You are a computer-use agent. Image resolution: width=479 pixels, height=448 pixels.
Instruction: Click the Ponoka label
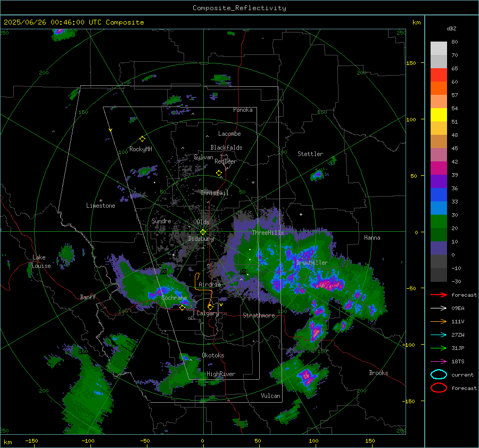tap(243, 110)
